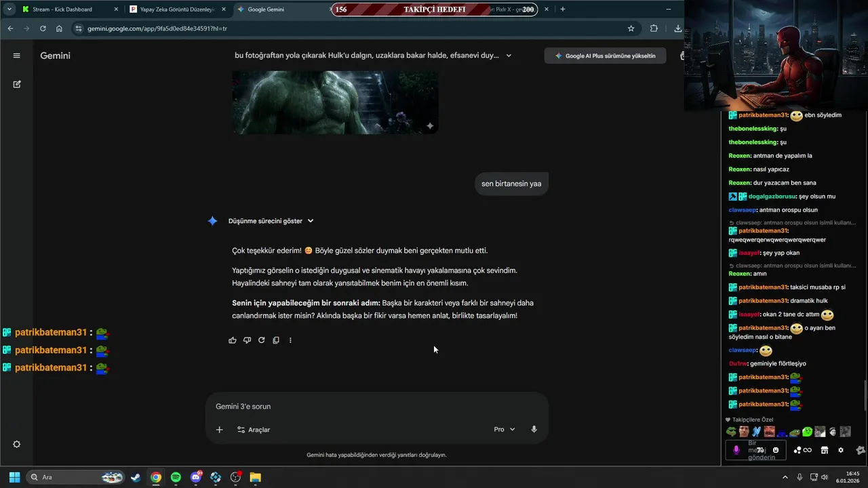The image size is (868, 488).
Task: Click username Outrw in chat
Action: tap(738, 364)
